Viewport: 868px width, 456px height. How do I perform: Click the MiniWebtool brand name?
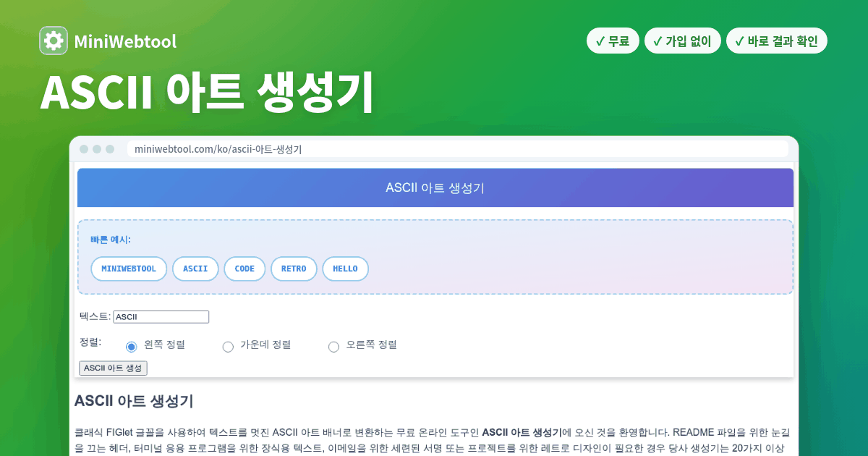point(125,41)
